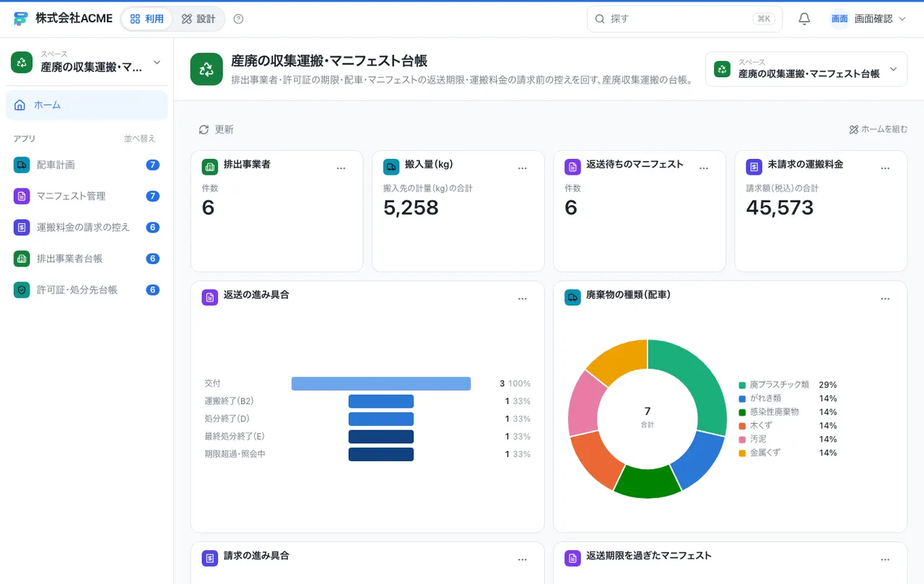Open more options on 未請求の運搬料金 card
The height and width of the screenshot is (584, 924).
coord(885,168)
